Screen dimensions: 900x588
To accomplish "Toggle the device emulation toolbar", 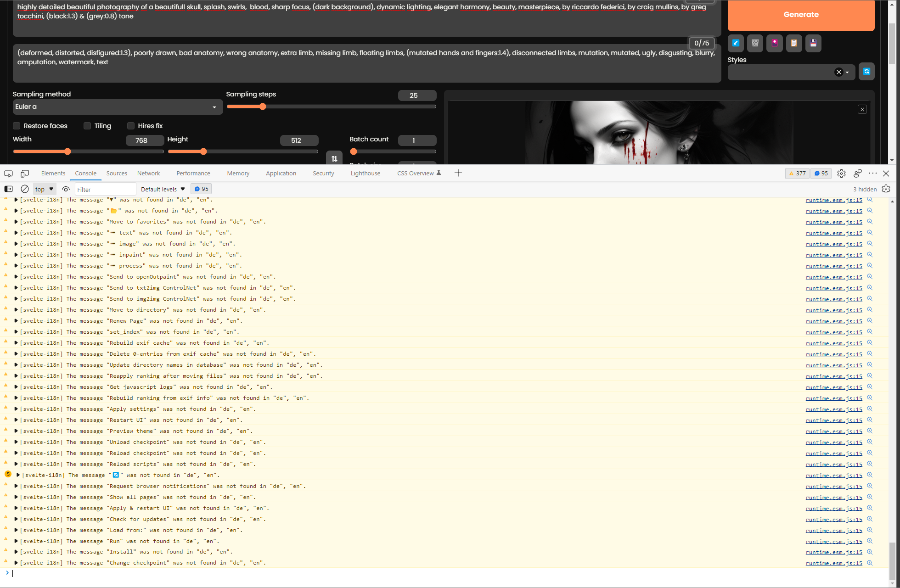I will tap(24, 173).
